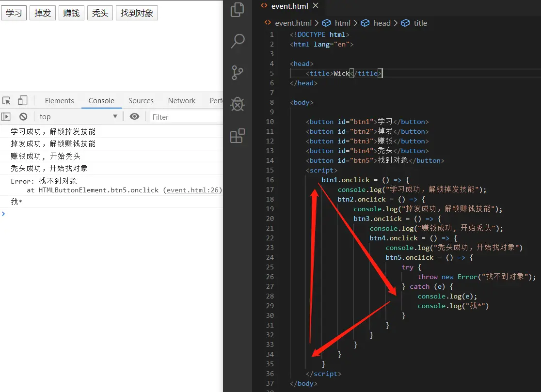The height and width of the screenshot is (392, 541).
Task: Switch to the Sources tab
Action: click(141, 101)
